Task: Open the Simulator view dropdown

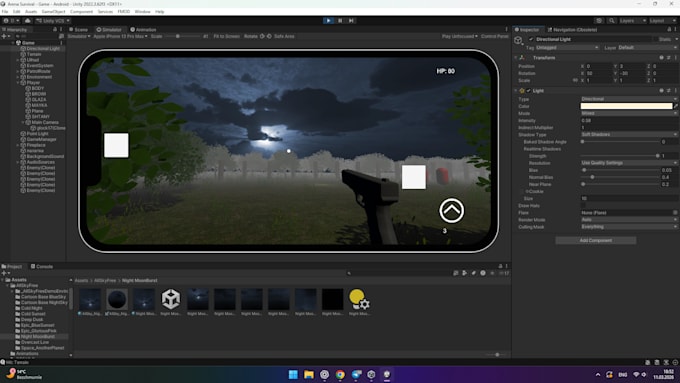Action: point(79,36)
